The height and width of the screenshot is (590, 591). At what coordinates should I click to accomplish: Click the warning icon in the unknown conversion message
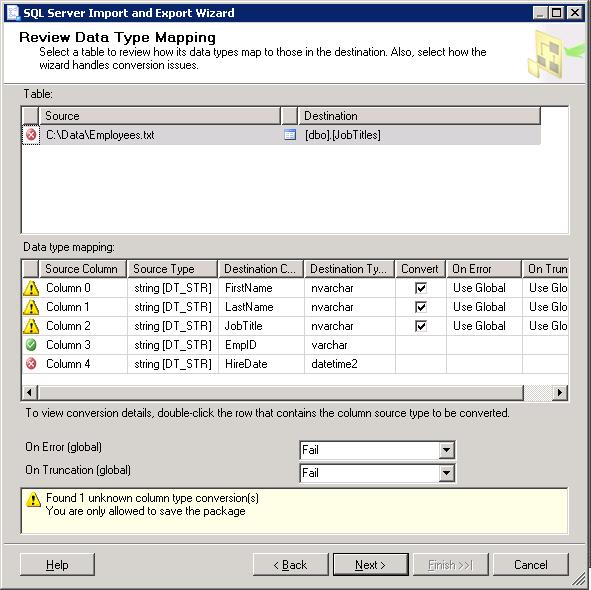pos(33,500)
